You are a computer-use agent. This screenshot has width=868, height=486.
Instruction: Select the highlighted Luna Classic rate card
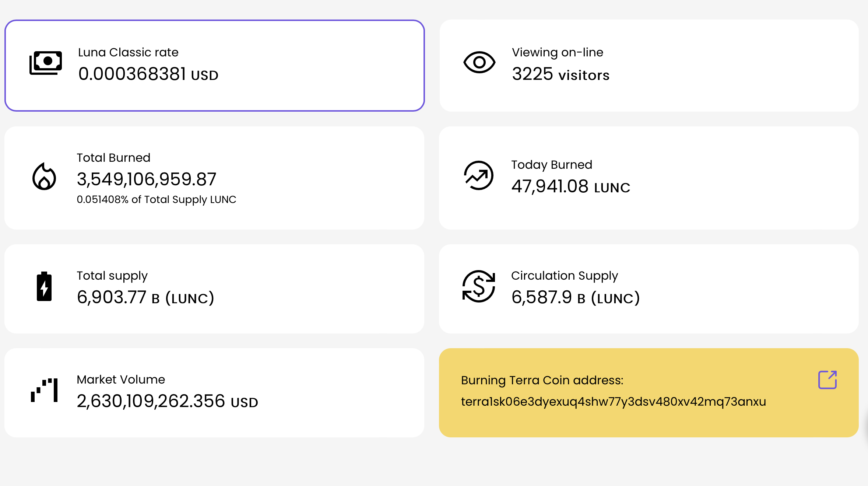pyautogui.click(x=215, y=66)
